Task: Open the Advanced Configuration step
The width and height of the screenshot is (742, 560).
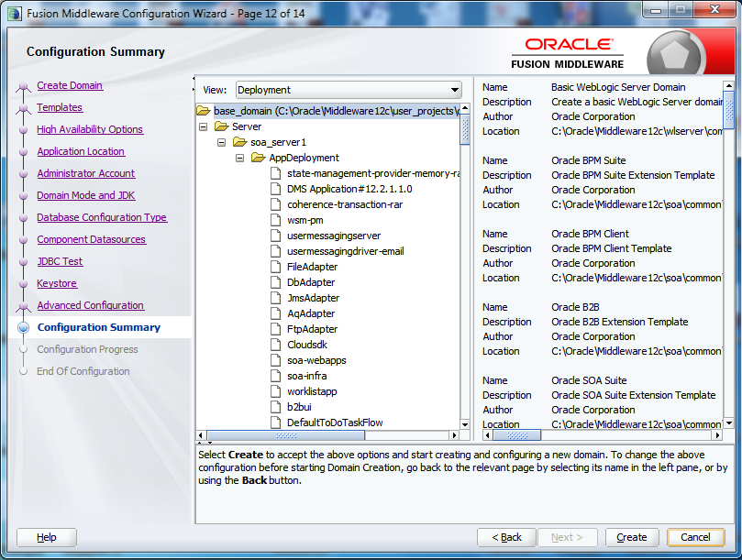Action: tap(91, 305)
